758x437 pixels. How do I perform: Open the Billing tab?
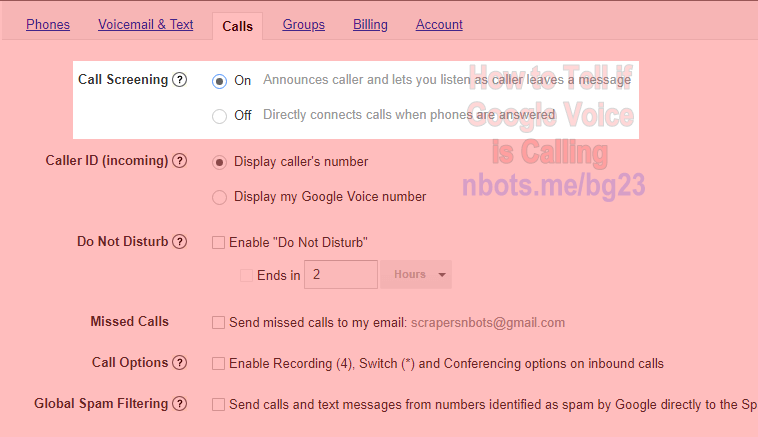[x=370, y=25]
